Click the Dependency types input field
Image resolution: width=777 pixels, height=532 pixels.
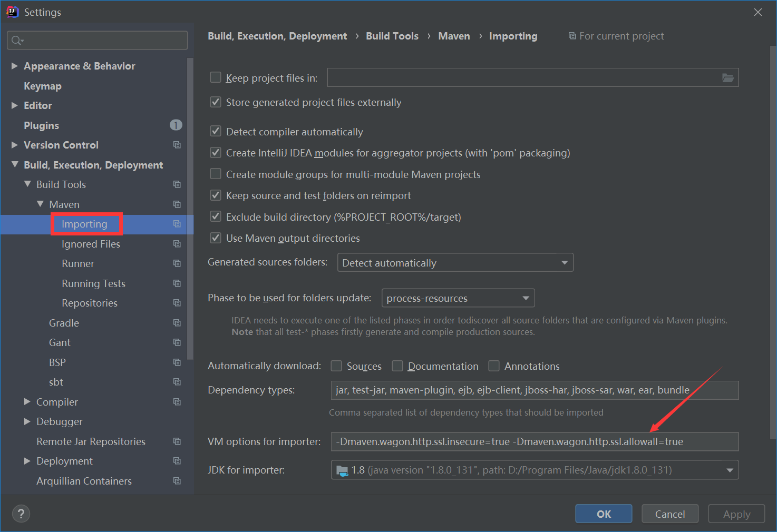[x=535, y=390]
